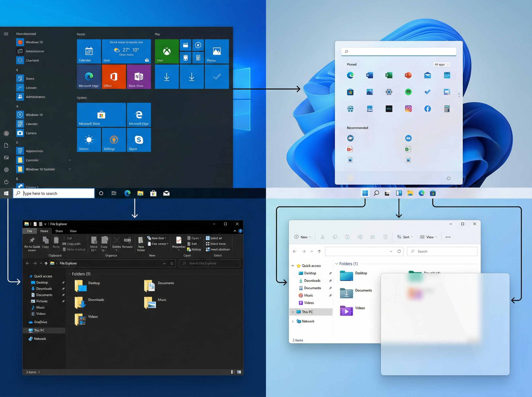Image resolution: width=532 pixels, height=397 pixels.
Task: Launch Xbox from its green Start tile
Action: [x=167, y=51]
